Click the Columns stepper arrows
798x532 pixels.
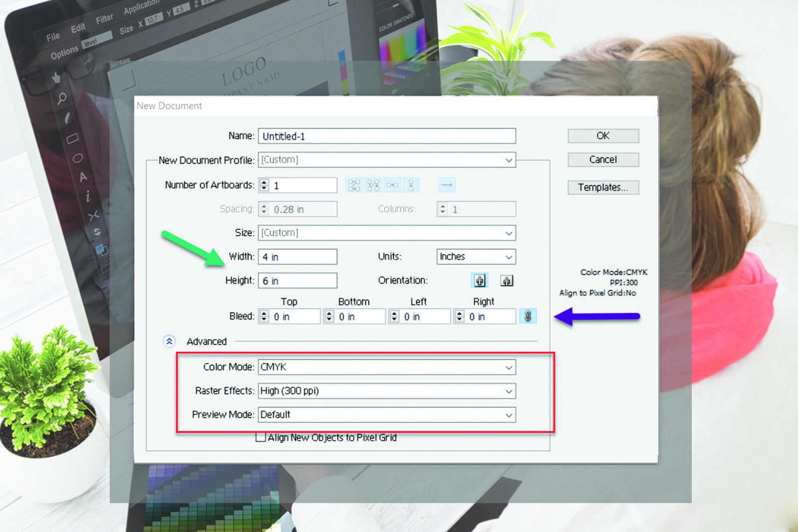click(443, 209)
